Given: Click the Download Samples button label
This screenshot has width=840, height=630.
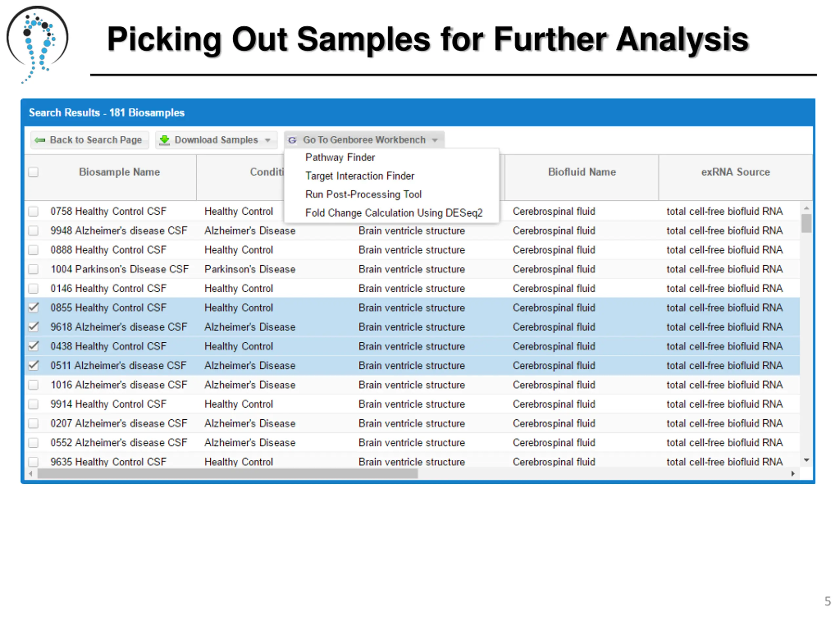Looking at the screenshot, I should point(216,140).
